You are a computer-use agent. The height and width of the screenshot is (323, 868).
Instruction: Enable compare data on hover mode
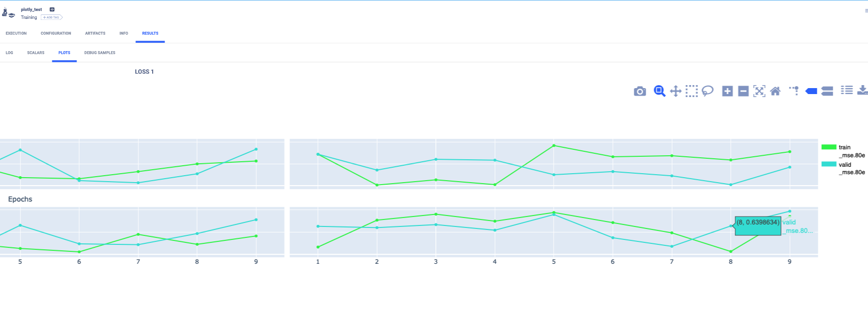pyautogui.click(x=827, y=91)
